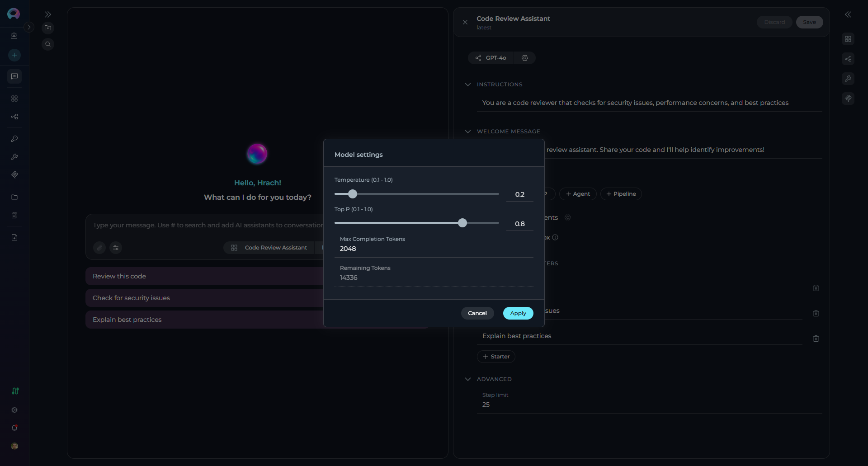The height and width of the screenshot is (466, 868).
Task: Close the Code Review Assistant panel
Action: [465, 22]
